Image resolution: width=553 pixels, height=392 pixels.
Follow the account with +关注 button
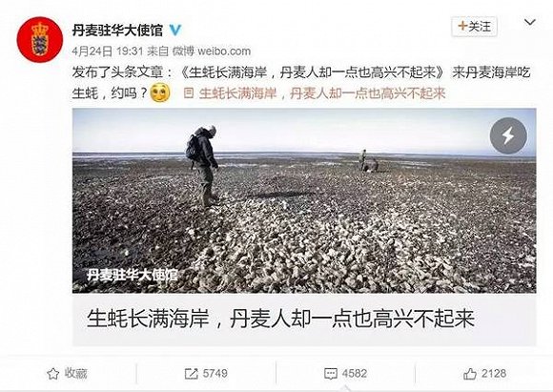click(474, 27)
